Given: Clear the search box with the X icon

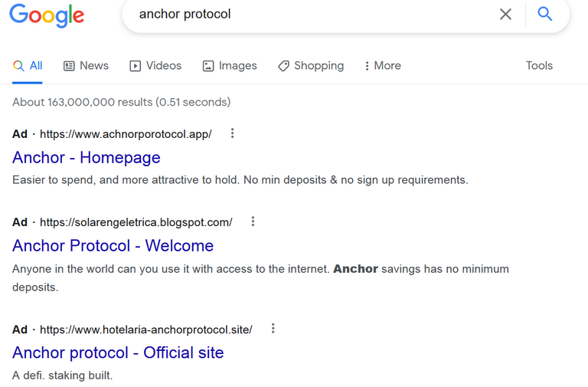Looking at the screenshot, I should [505, 15].
